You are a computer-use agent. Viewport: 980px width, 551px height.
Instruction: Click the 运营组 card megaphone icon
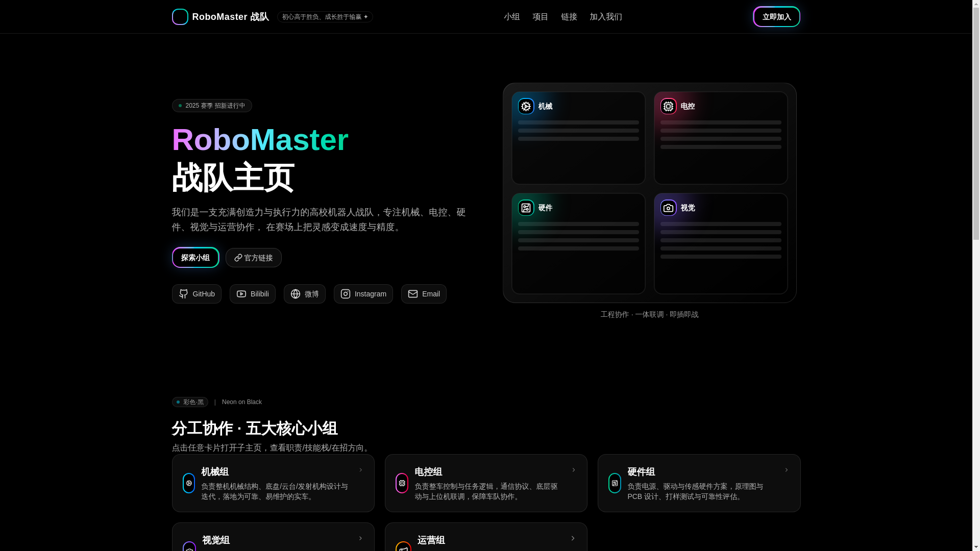[403, 546]
